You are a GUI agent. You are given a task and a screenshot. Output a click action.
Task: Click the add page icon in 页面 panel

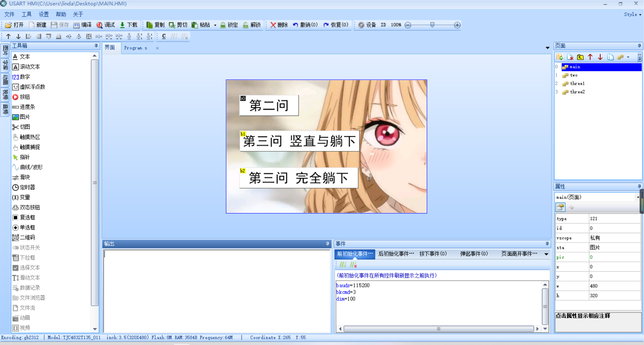tap(560, 57)
